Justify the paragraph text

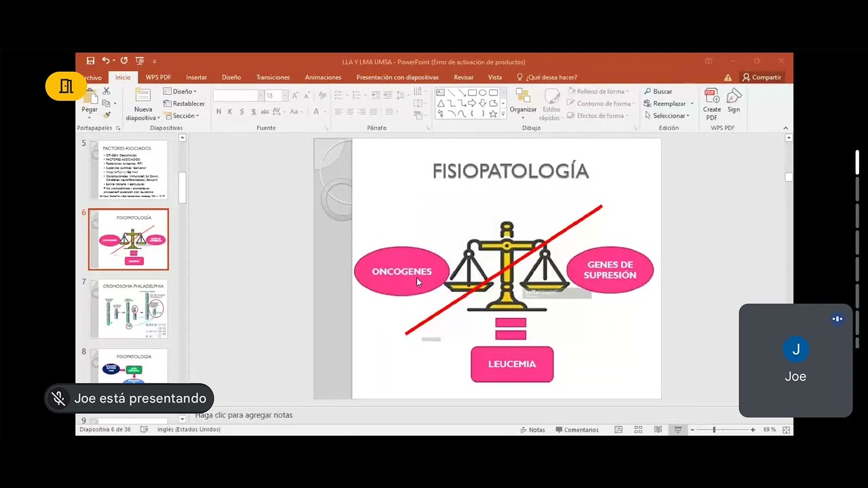click(374, 111)
